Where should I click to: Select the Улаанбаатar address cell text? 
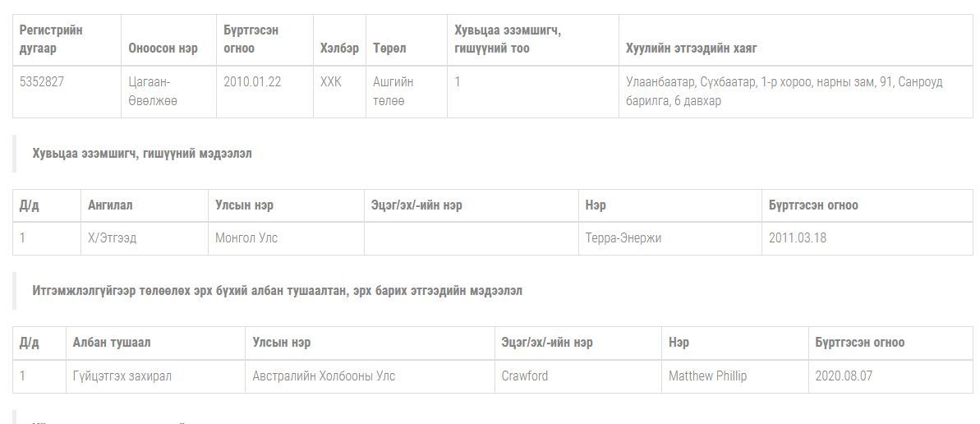(x=784, y=91)
